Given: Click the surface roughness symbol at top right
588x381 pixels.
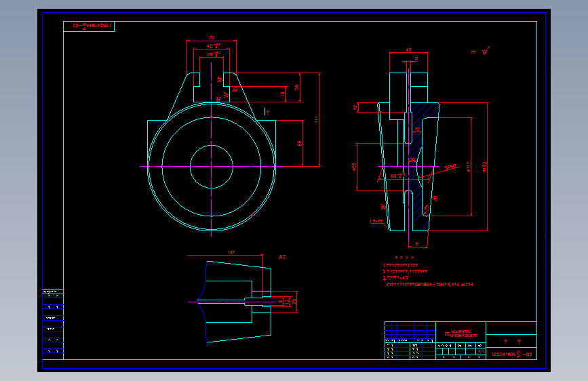Looking at the screenshot, I should 486,51.
